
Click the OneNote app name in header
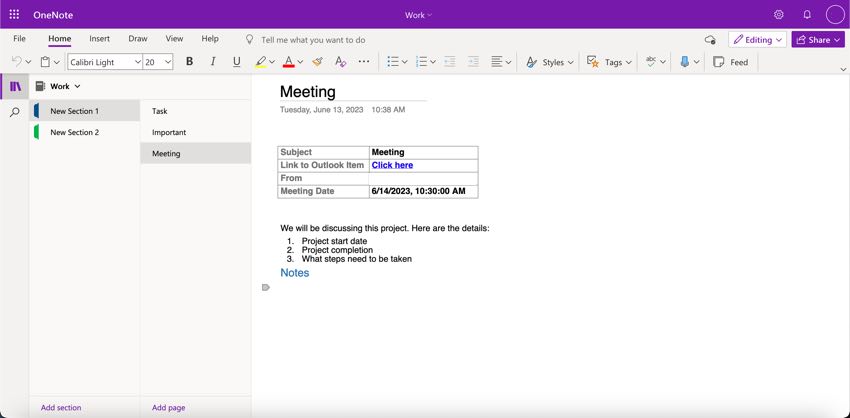click(53, 15)
